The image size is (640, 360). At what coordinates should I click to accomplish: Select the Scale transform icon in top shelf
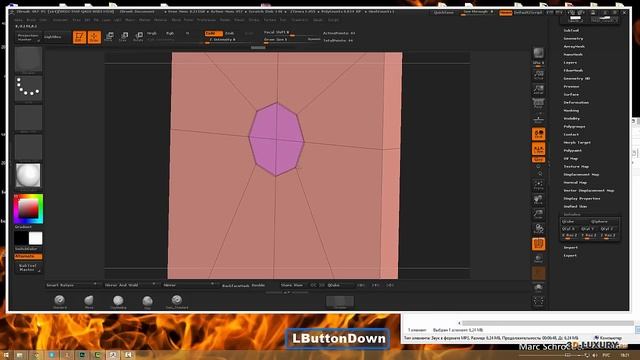point(123,37)
